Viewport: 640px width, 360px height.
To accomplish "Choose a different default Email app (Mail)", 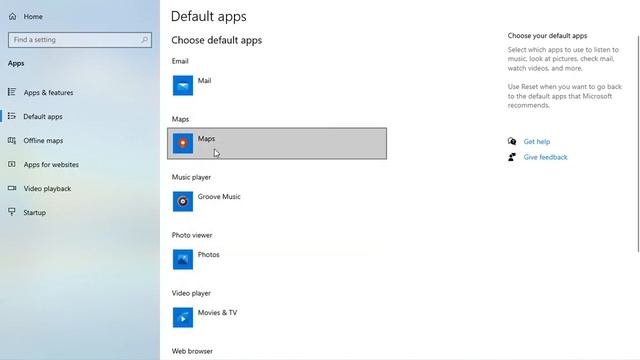I will click(277, 85).
